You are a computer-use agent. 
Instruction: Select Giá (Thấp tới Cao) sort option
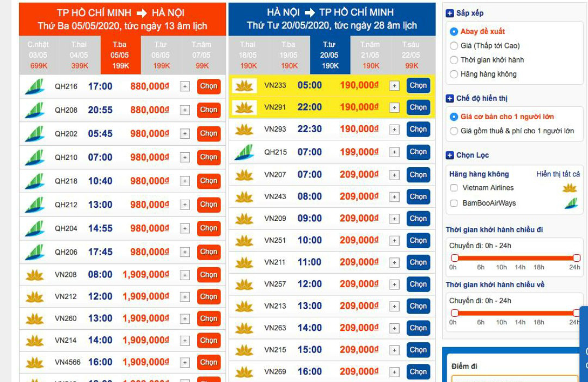454,46
